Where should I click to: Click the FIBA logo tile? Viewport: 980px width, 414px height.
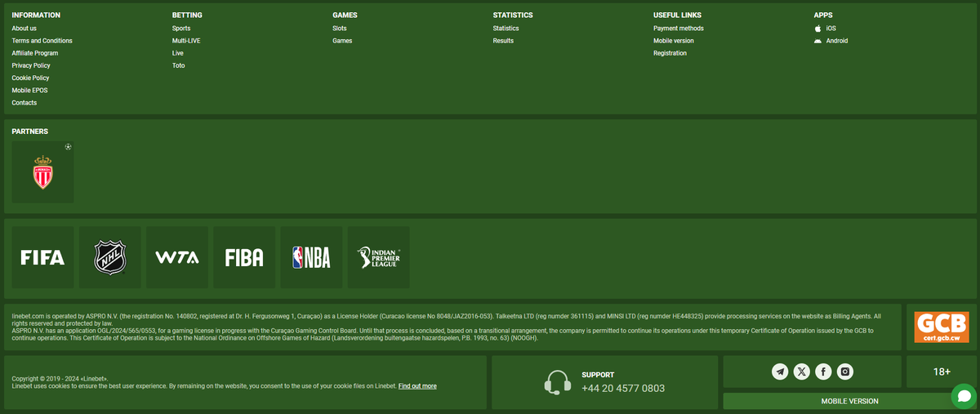click(x=244, y=258)
